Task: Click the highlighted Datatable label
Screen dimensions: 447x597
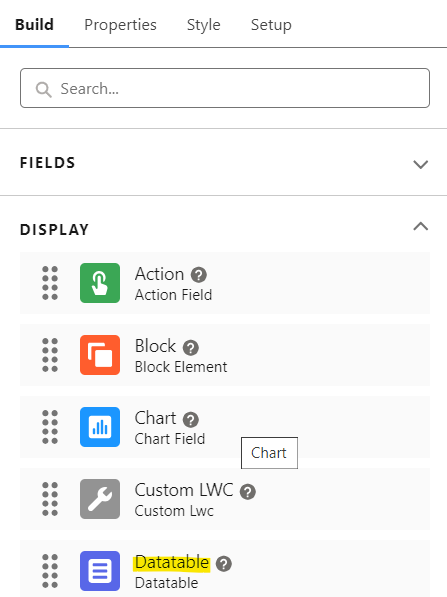Action: (x=172, y=563)
